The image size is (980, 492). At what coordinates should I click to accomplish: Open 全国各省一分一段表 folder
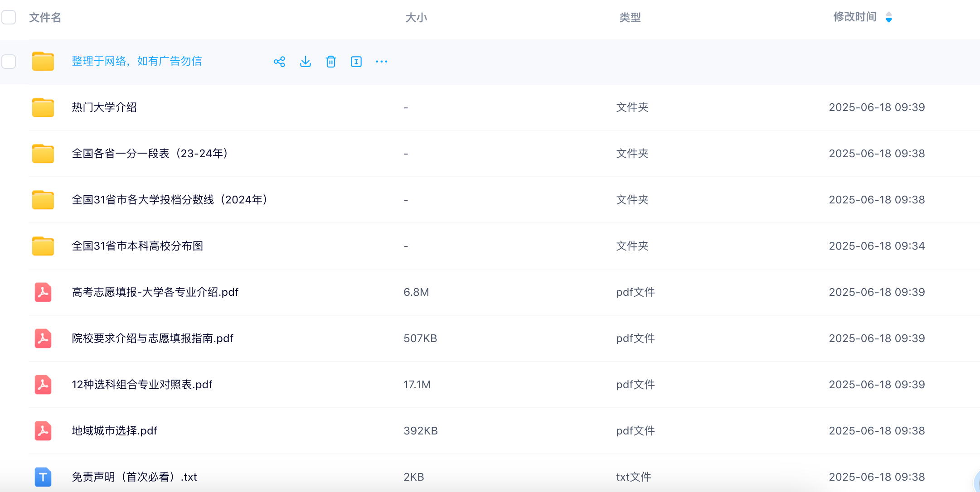150,154
